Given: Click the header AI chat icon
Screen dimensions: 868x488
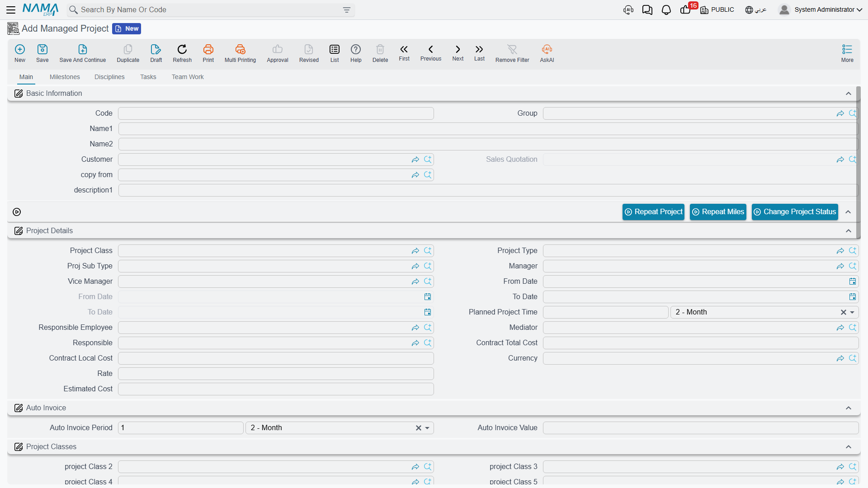Looking at the screenshot, I should tap(628, 10).
